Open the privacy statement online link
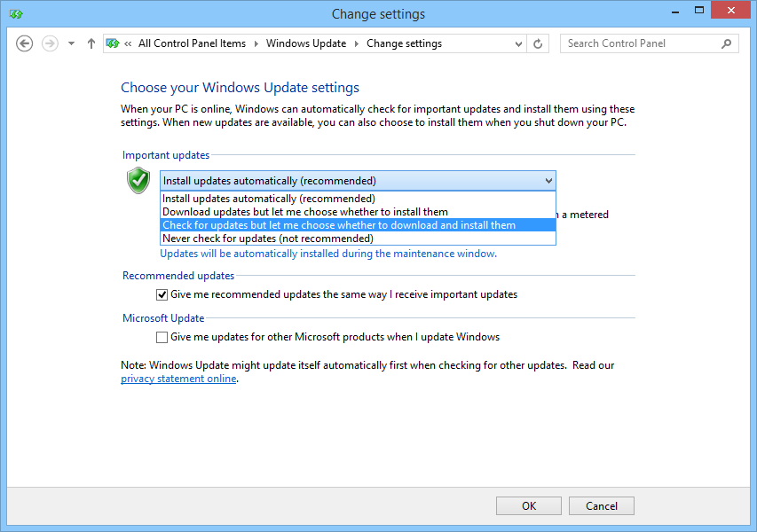The image size is (757, 532). coord(177,378)
